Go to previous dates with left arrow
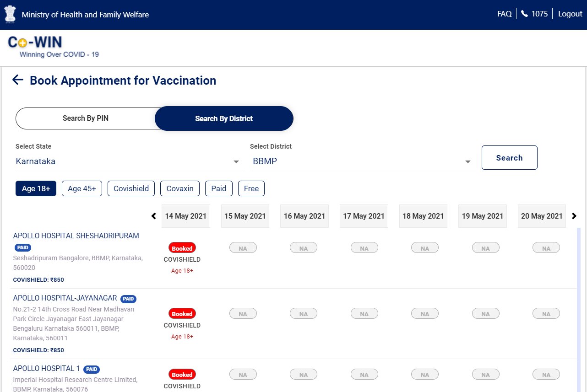587x392 pixels. (x=154, y=216)
